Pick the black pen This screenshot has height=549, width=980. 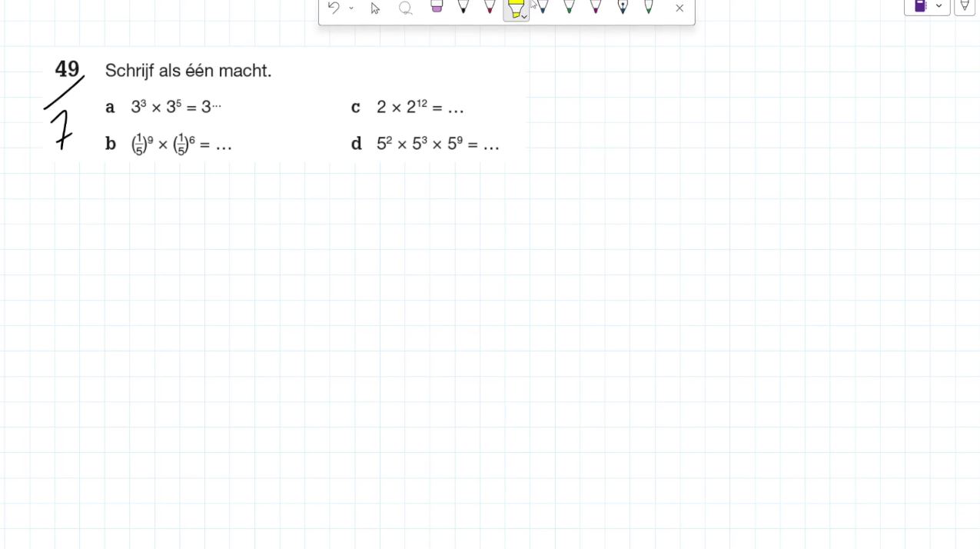coord(463,6)
